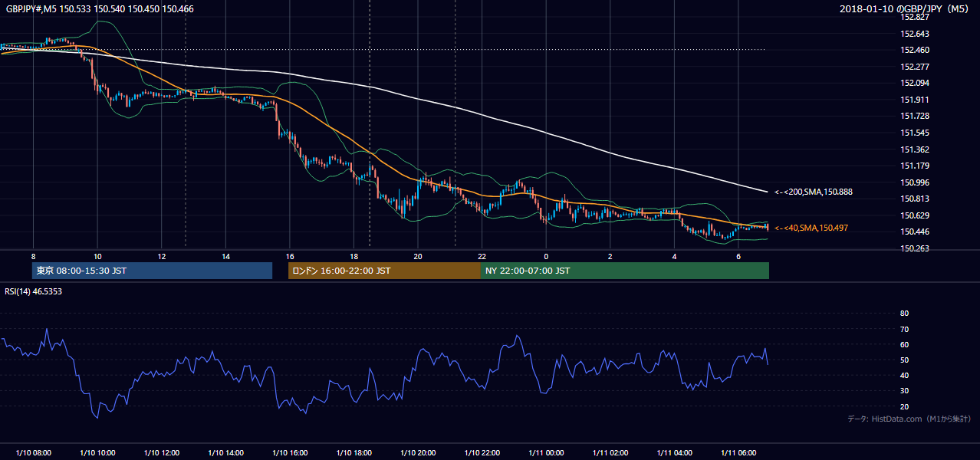Click price level 151.728 on the axis

tap(914, 116)
